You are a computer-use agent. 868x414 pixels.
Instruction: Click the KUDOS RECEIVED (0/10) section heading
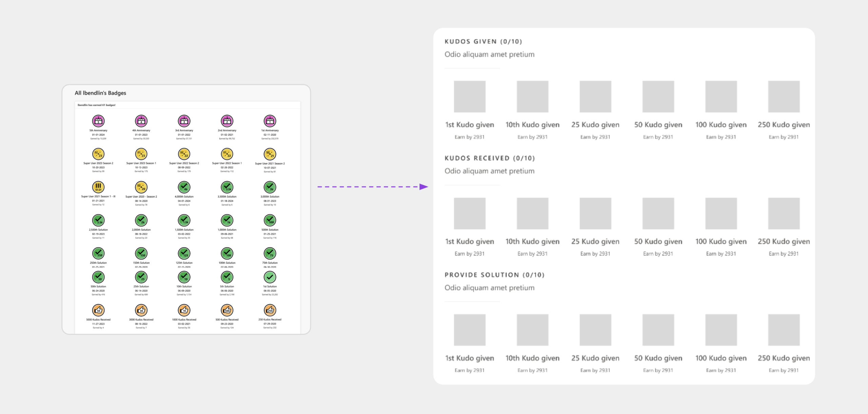click(x=490, y=158)
